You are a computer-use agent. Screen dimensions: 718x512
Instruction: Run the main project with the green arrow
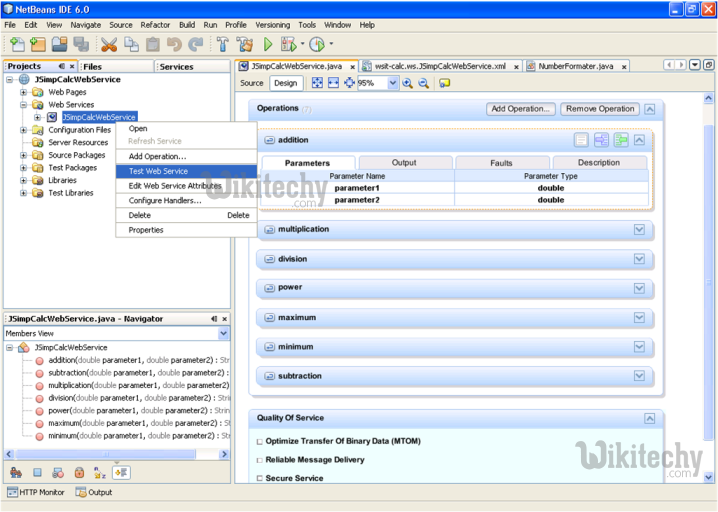coord(268,44)
